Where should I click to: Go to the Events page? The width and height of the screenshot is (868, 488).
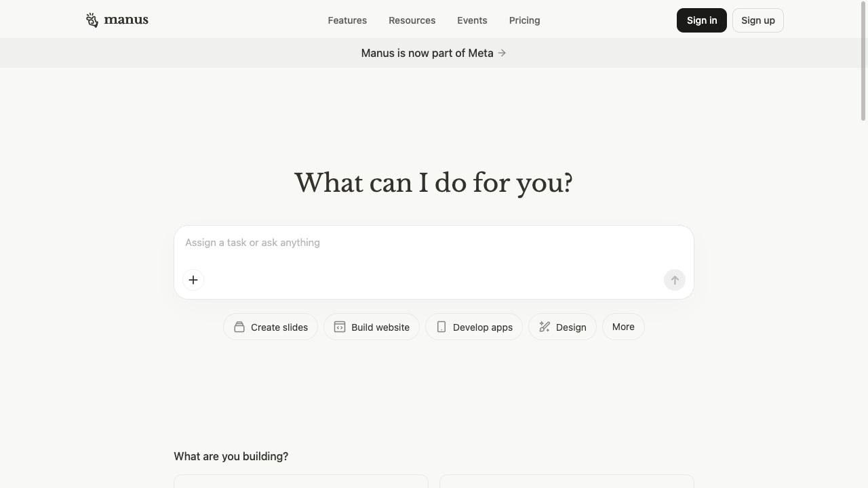point(472,20)
